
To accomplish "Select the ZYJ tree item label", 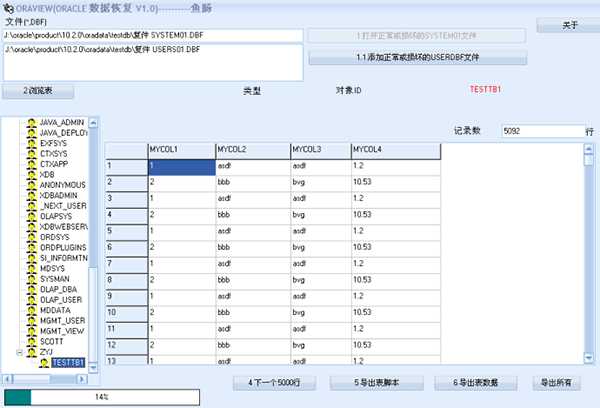I will point(46,352).
